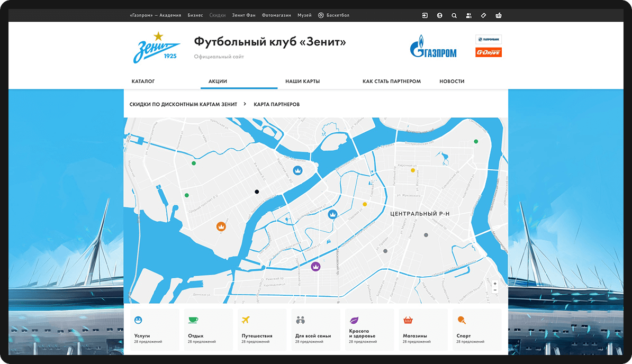The height and width of the screenshot is (364, 632).
Task: Open the Баскетбол top bar link
Action: point(334,15)
